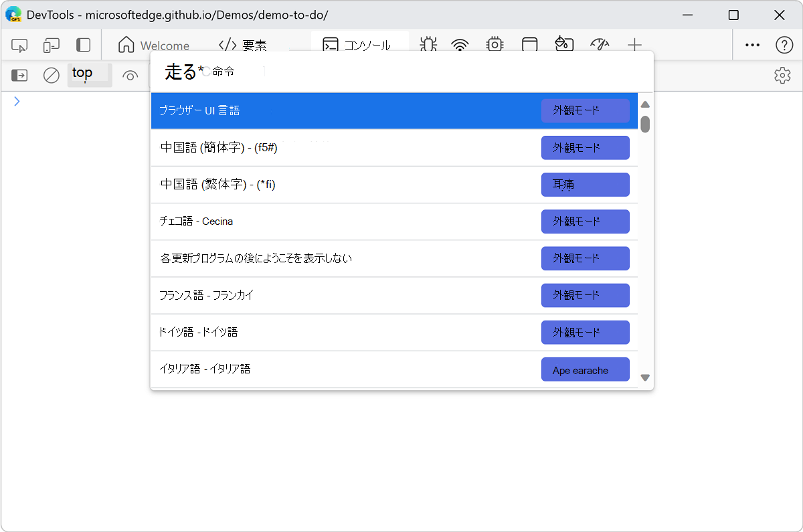Open the 要素 panel tab
The height and width of the screenshot is (532, 803).
243,45
